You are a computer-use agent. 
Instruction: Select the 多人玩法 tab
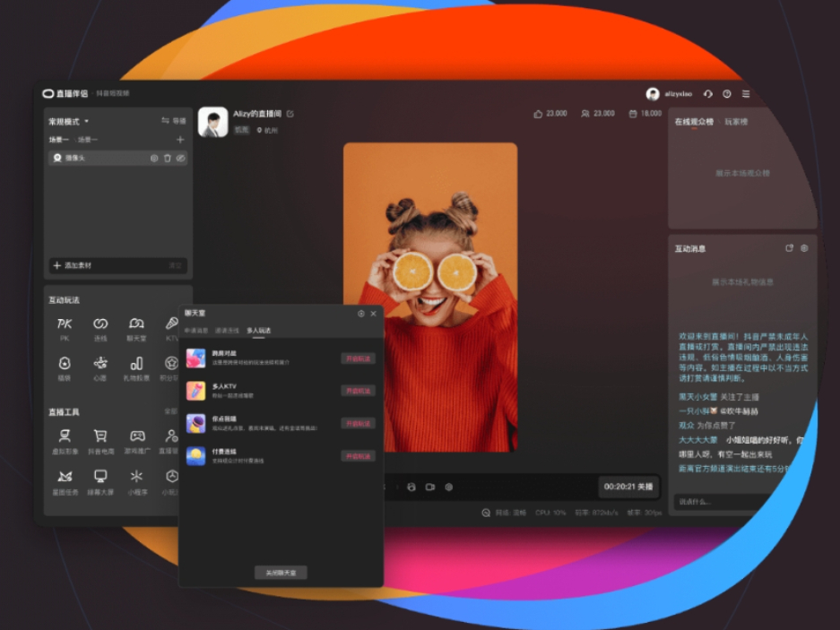click(259, 331)
